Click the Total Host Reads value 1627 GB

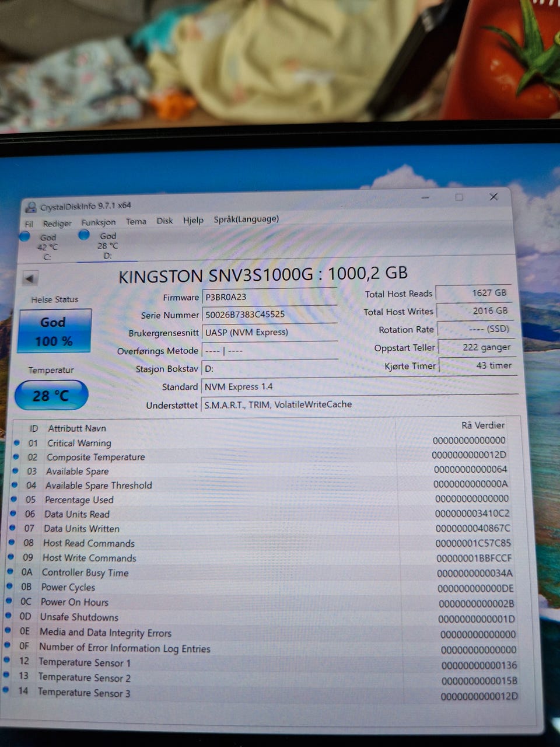(x=474, y=293)
